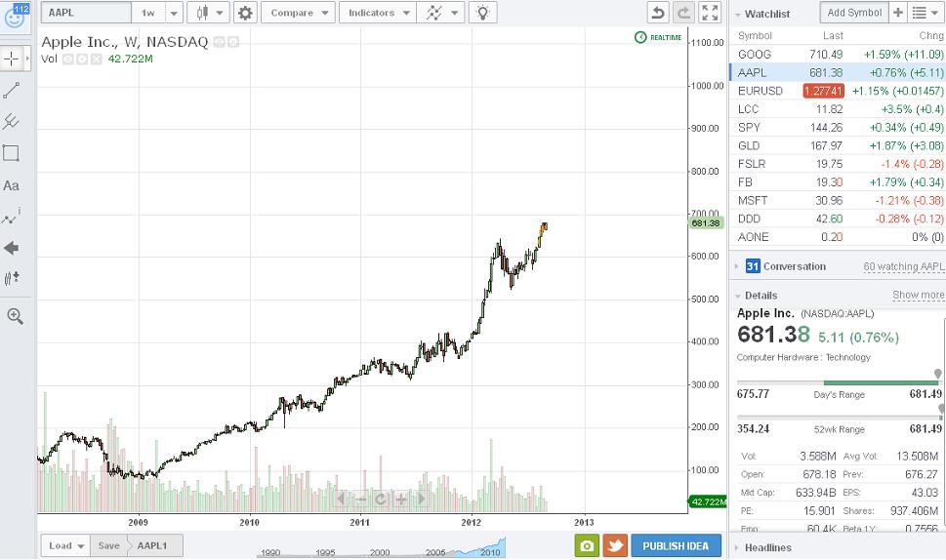Image resolution: width=946 pixels, height=560 pixels.
Task: Select the crosshair cursor tool
Action: [x=11, y=60]
